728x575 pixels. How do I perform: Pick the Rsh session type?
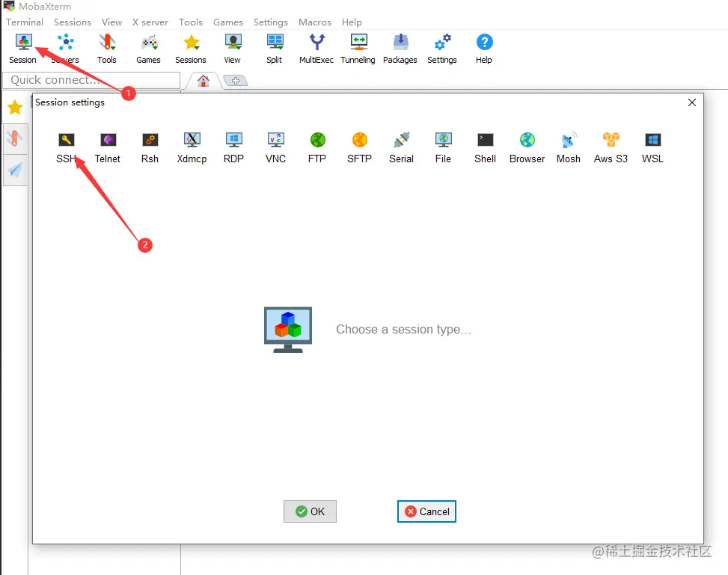point(150,148)
